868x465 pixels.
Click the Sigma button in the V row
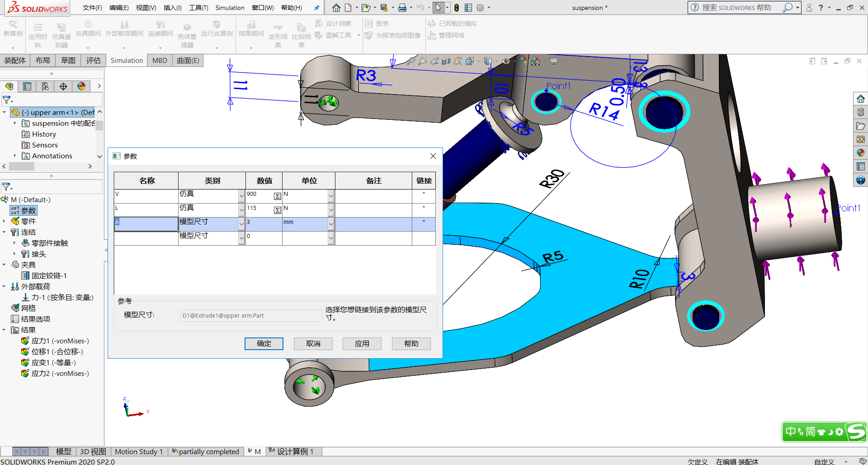point(277,196)
